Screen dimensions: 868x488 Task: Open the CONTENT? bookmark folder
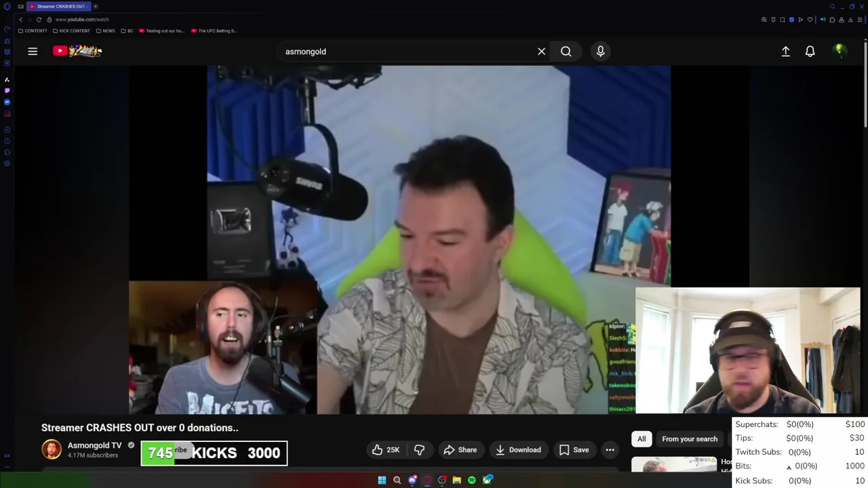click(33, 30)
